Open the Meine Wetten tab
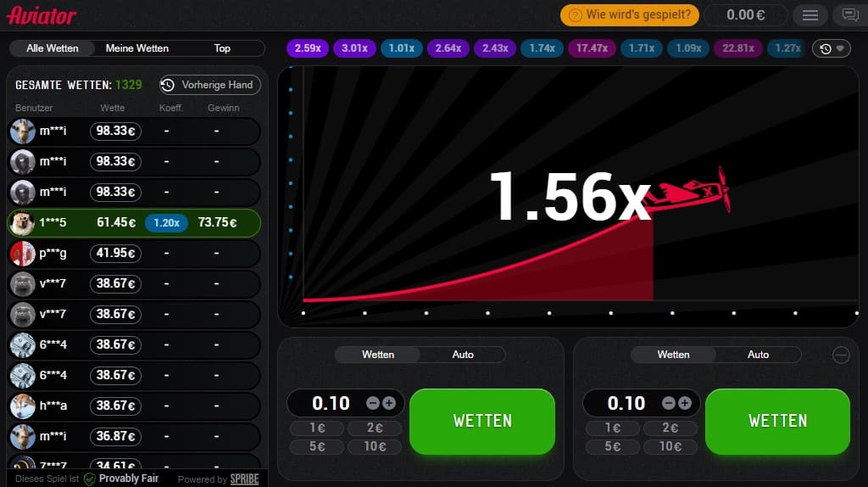This screenshot has height=487, width=868. [136, 48]
